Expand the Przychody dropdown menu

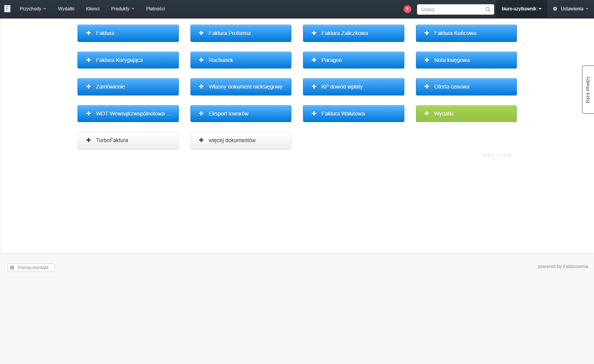tap(33, 9)
